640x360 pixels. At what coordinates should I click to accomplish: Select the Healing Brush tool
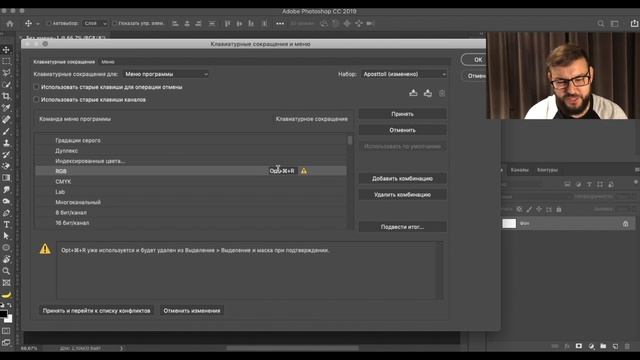6,120
